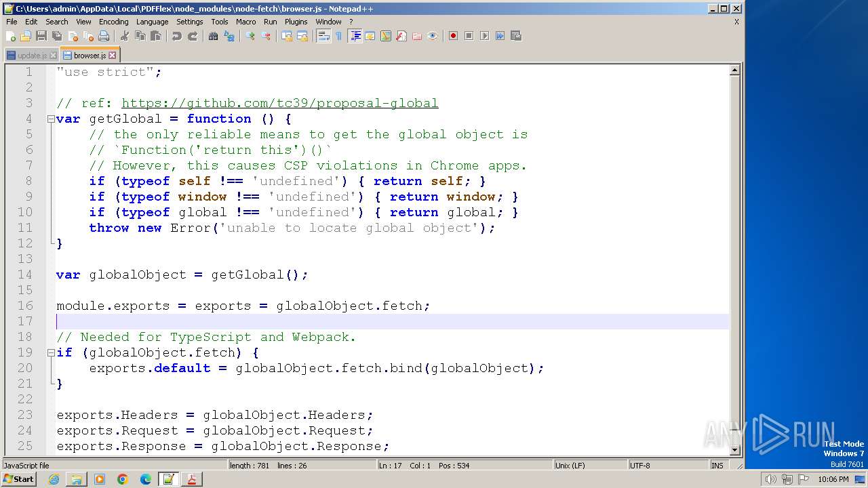
Task: Open Microsoft Edge from the taskbar
Action: click(146, 479)
